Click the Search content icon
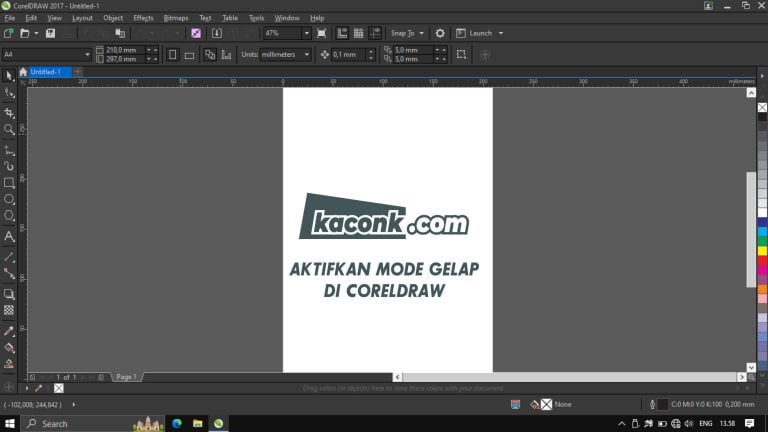The image size is (768, 432). coord(196,33)
